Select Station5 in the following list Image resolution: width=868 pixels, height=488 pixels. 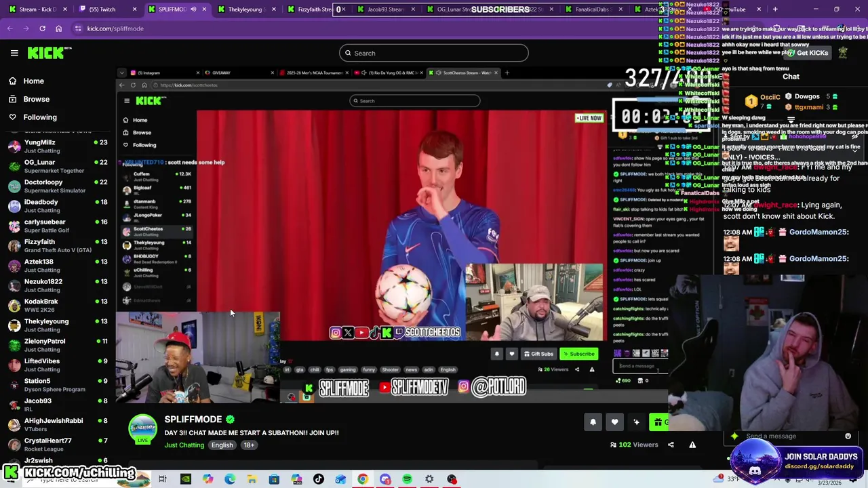(x=57, y=385)
